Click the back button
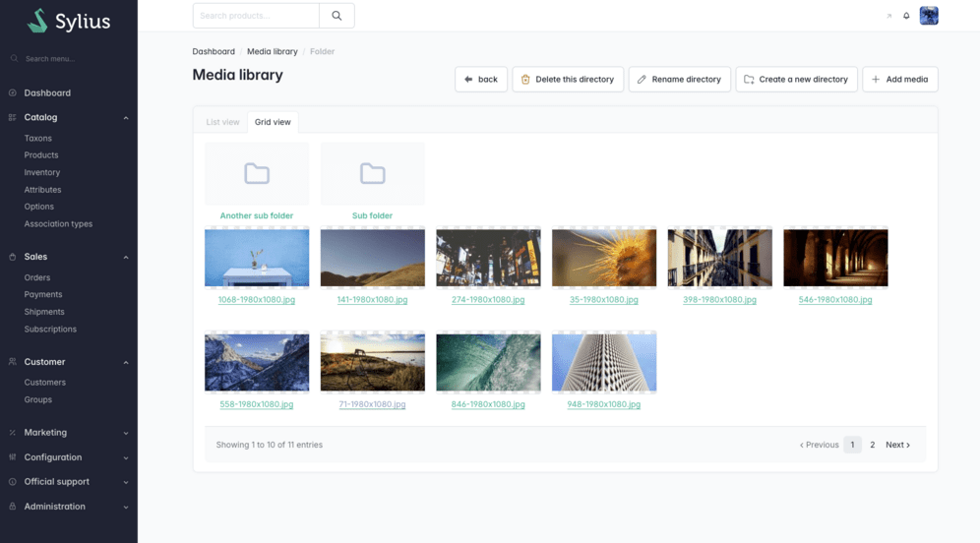The width and height of the screenshot is (980, 543). pyautogui.click(x=481, y=80)
